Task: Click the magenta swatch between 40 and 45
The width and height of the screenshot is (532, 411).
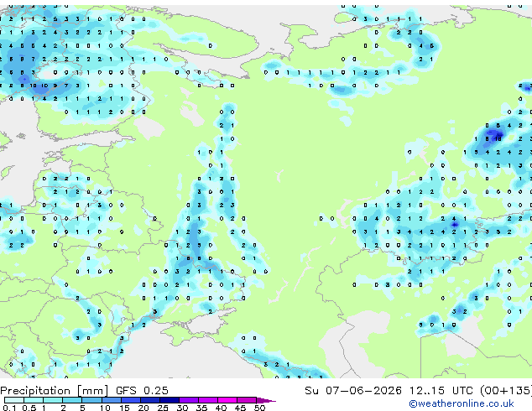Action: 227,400
